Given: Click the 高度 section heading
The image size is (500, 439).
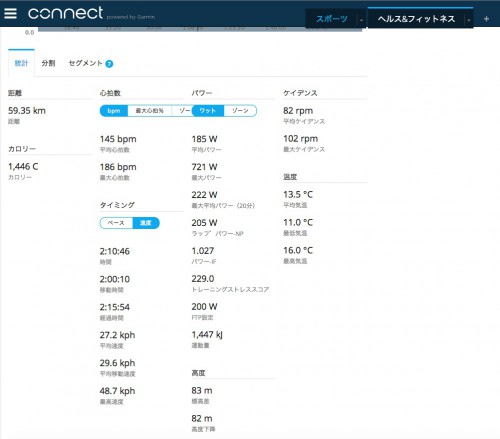Looking at the screenshot, I should pyautogui.click(x=198, y=373).
